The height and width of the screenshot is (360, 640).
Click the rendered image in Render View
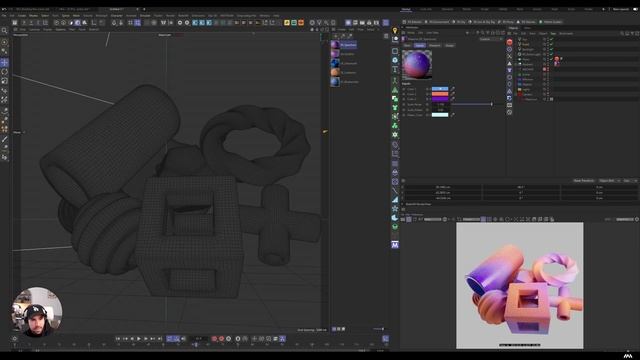pyautogui.click(x=520, y=285)
